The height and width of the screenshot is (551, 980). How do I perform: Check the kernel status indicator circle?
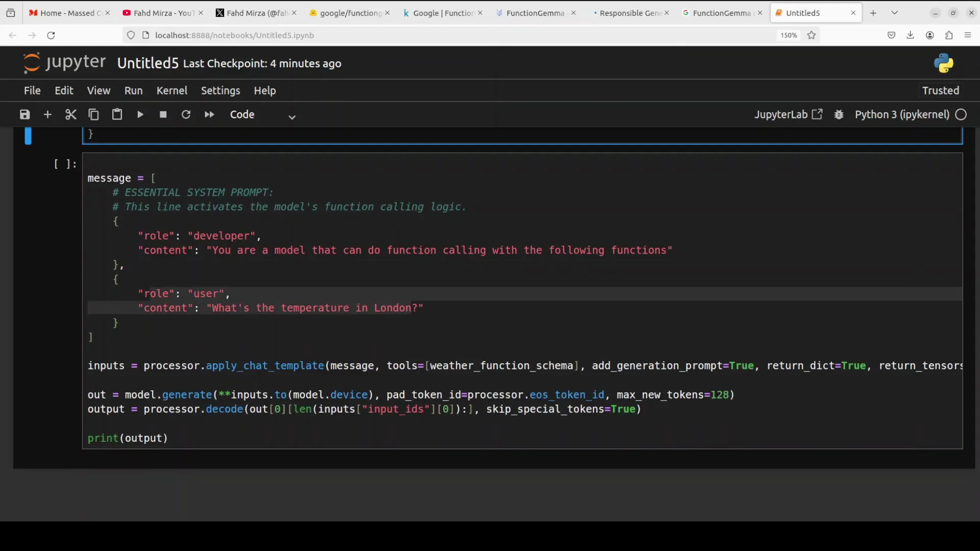[961, 114]
